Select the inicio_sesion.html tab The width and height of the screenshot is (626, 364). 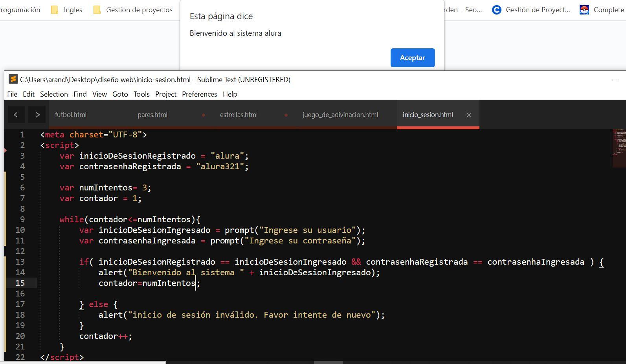(x=428, y=115)
